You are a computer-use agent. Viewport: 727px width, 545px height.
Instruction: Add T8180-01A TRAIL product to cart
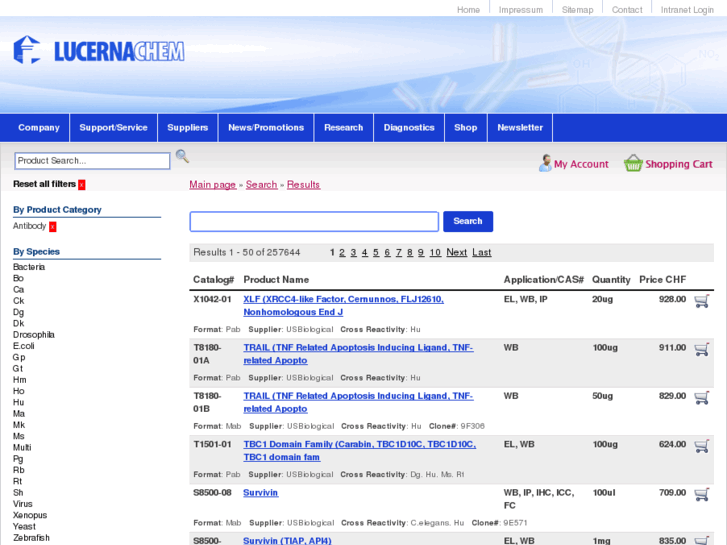coord(701,349)
